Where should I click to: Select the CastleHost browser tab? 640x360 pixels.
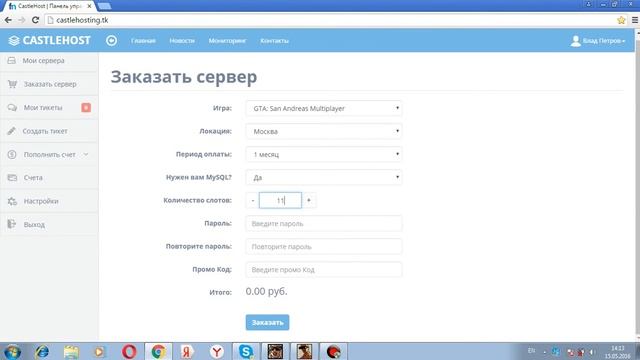(48, 7)
